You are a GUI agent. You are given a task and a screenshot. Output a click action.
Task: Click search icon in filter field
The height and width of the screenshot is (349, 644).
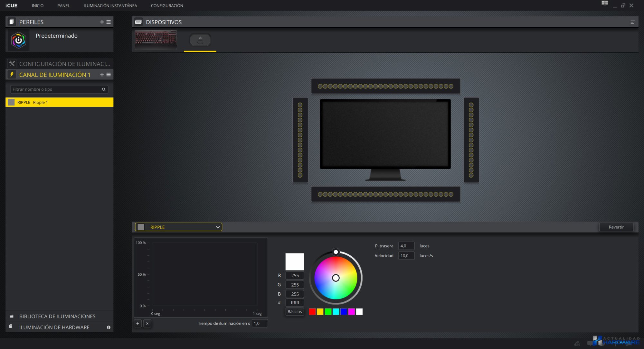pos(104,89)
